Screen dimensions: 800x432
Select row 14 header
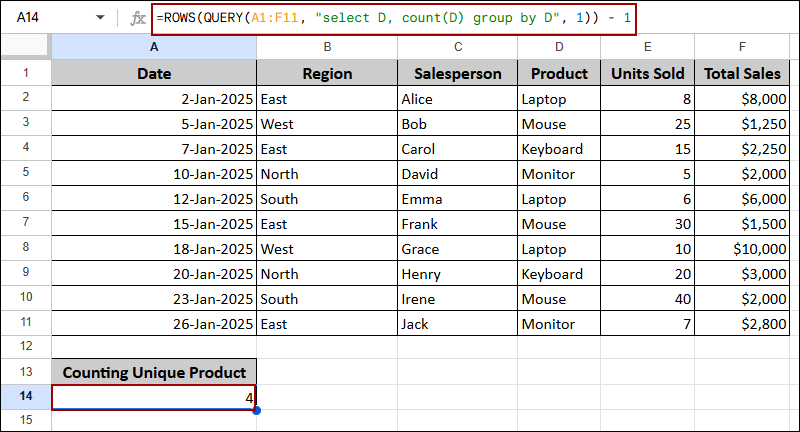[x=26, y=396]
